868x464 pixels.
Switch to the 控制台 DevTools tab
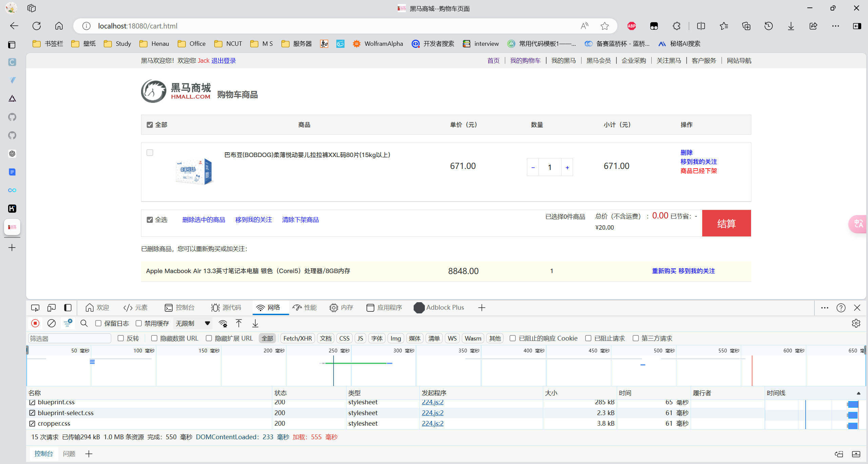179,308
